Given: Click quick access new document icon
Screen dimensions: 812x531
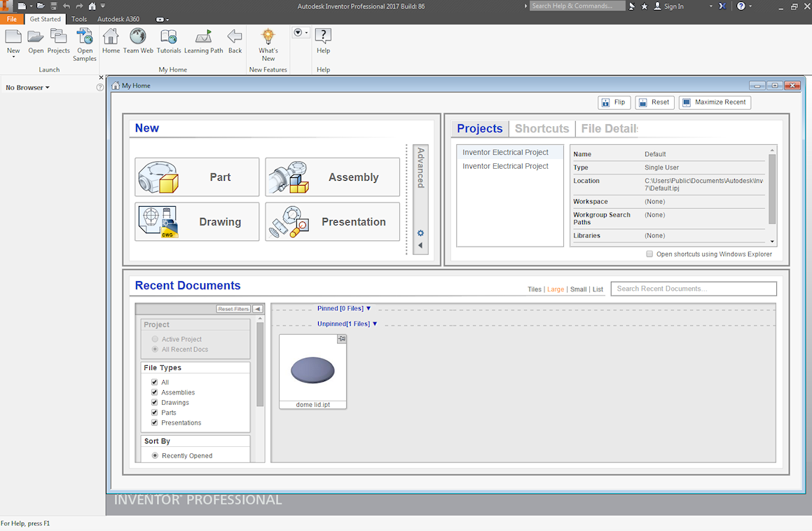Looking at the screenshot, I should point(22,6).
